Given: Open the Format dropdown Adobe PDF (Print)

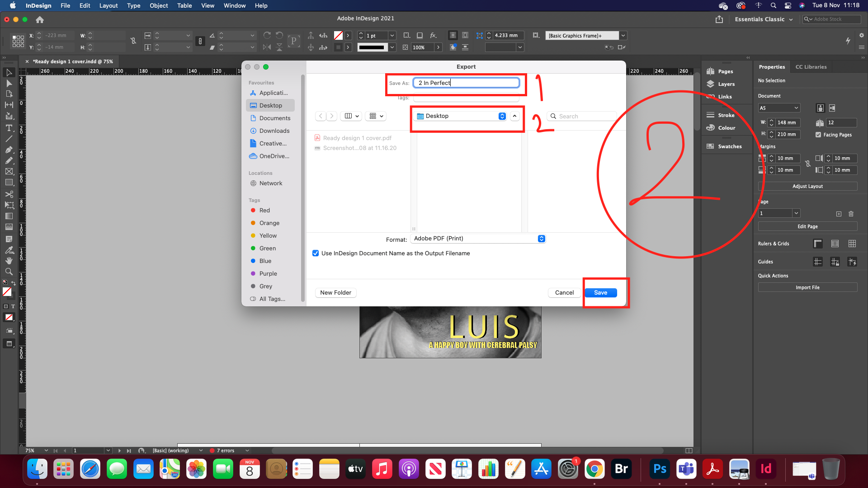Looking at the screenshot, I should point(478,239).
